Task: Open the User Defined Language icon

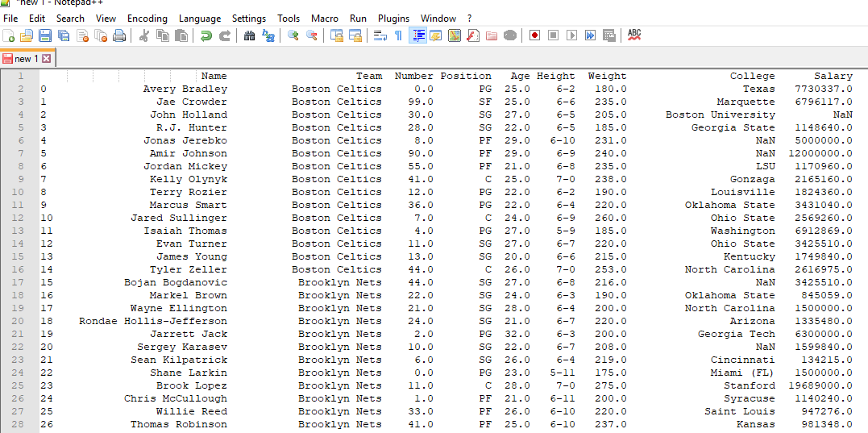Action: (436, 36)
